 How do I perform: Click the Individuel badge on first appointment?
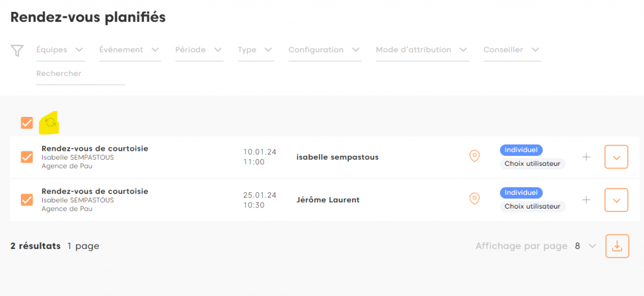point(521,150)
